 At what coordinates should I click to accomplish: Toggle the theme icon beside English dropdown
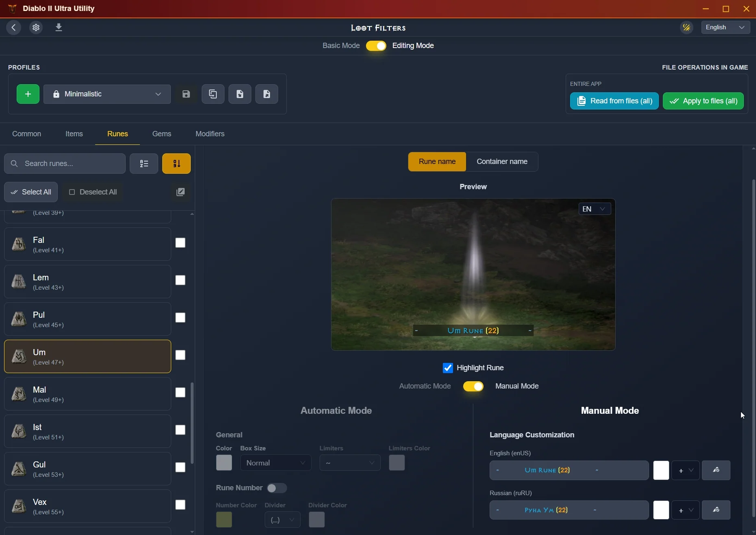(687, 28)
